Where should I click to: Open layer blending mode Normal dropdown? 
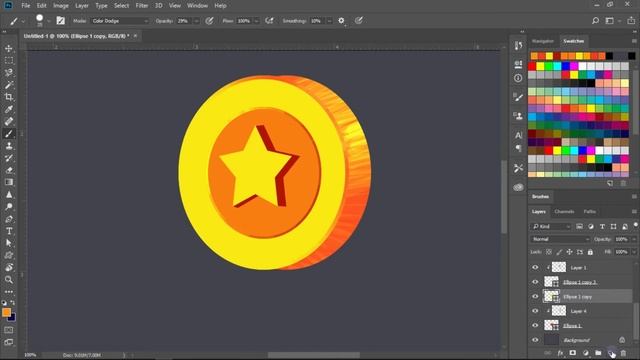pos(560,239)
